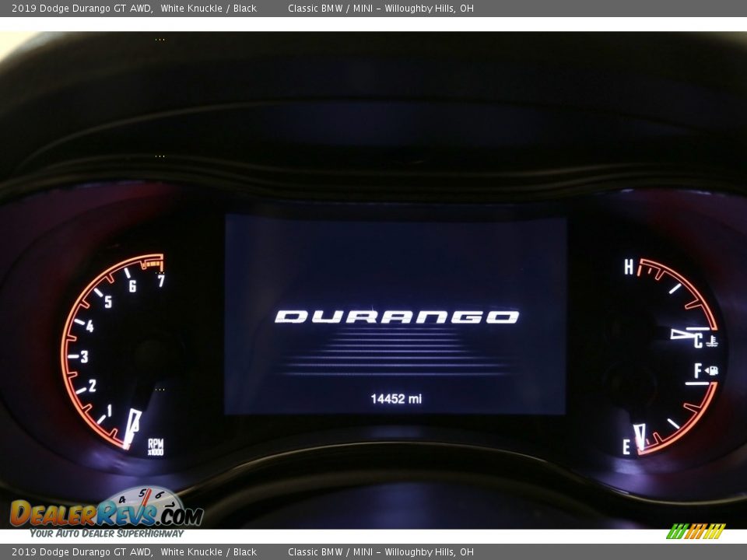The image size is (747, 560).
Task: Click the blue striped graphic below DURANGO
Action: pos(396,352)
